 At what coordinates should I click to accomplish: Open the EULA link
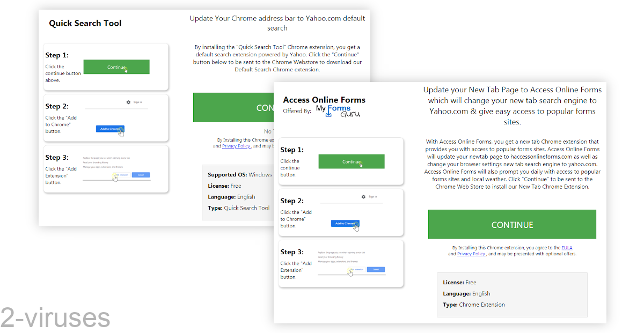coord(567,247)
